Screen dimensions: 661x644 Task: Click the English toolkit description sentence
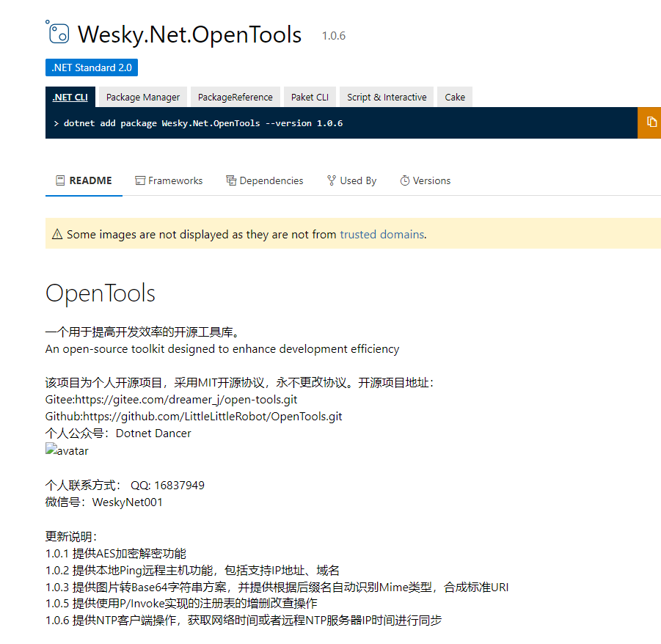[x=222, y=349]
